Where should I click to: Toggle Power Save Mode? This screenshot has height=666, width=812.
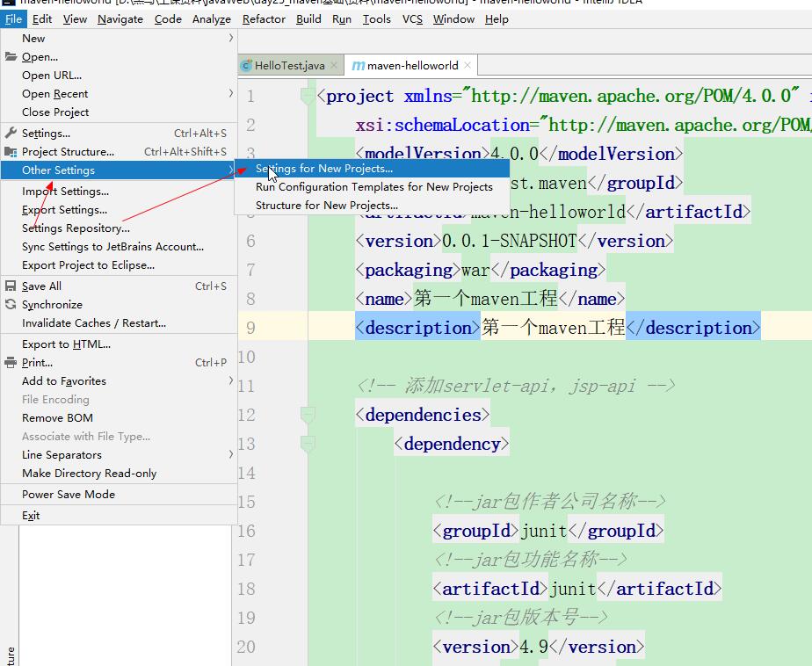pos(119,495)
